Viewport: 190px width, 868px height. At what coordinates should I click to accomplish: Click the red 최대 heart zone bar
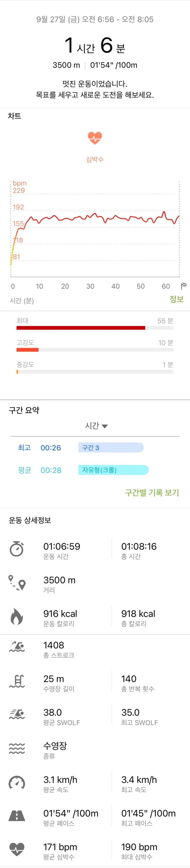click(81, 328)
